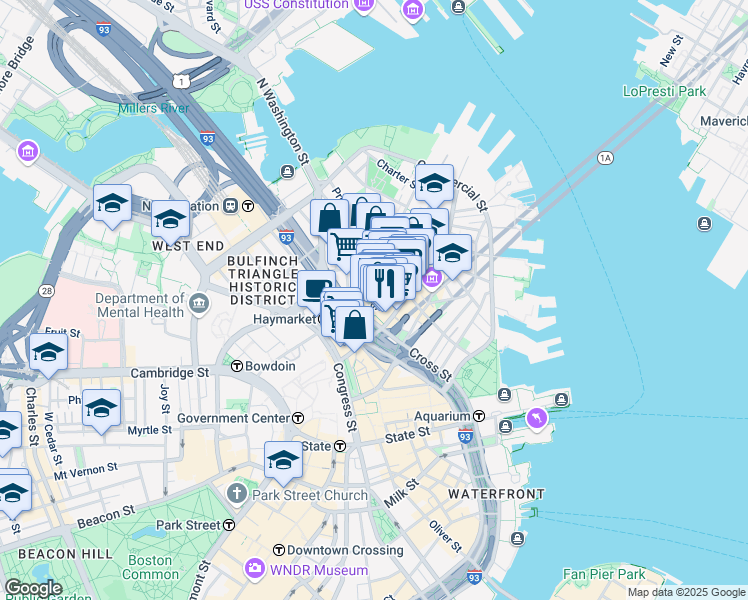Click the Map data ©2025 Google text
The image size is (748, 600).
coord(686,592)
